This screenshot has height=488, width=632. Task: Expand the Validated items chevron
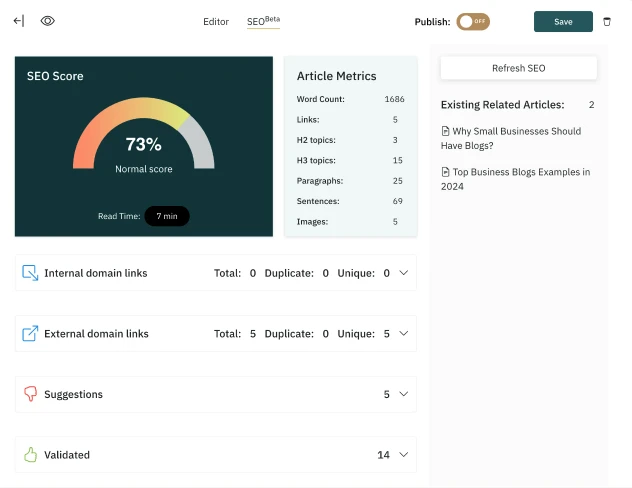pos(403,455)
